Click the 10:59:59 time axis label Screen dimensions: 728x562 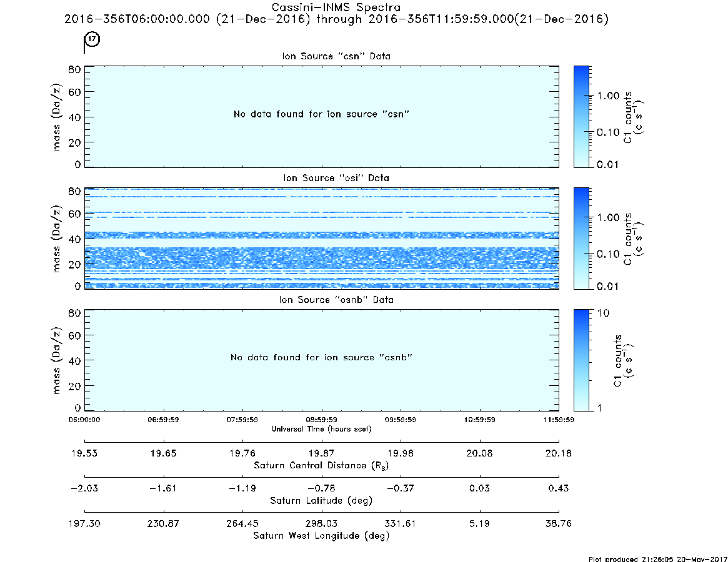(480, 420)
